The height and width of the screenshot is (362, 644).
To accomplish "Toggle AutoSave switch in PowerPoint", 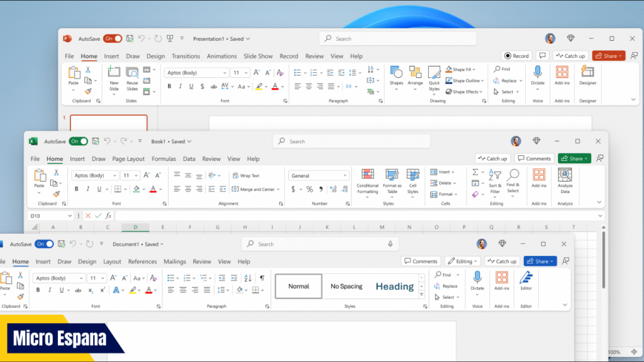I will [x=113, y=38].
